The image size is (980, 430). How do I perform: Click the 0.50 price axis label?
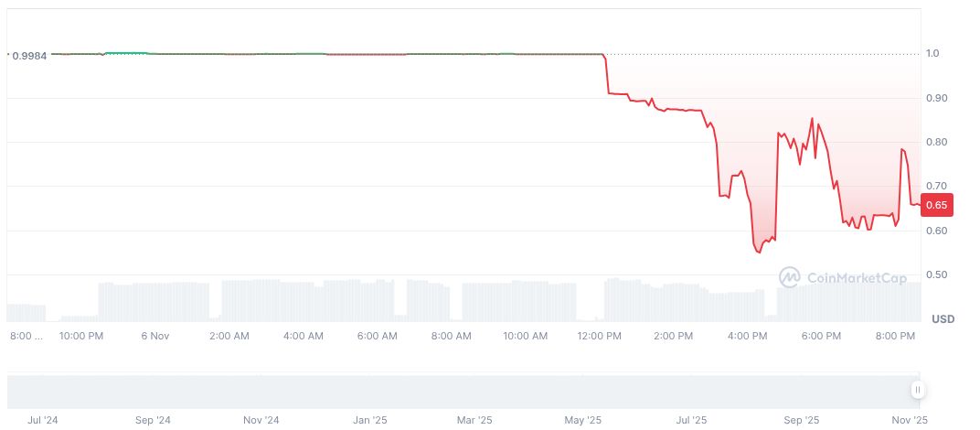[936, 275]
